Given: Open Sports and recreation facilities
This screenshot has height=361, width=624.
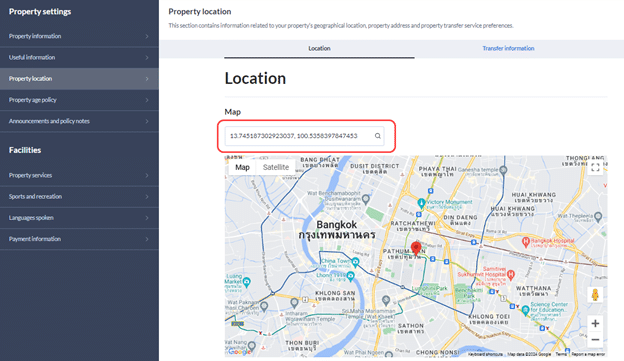Looking at the screenshot, I should pyautogui.click(x=79, y=196).
